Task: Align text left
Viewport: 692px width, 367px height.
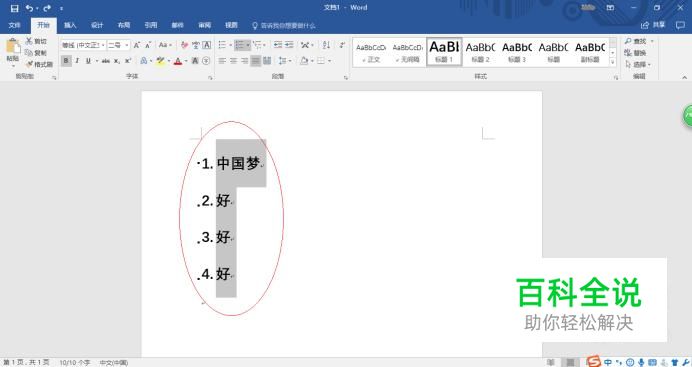Action: [222, 61]
